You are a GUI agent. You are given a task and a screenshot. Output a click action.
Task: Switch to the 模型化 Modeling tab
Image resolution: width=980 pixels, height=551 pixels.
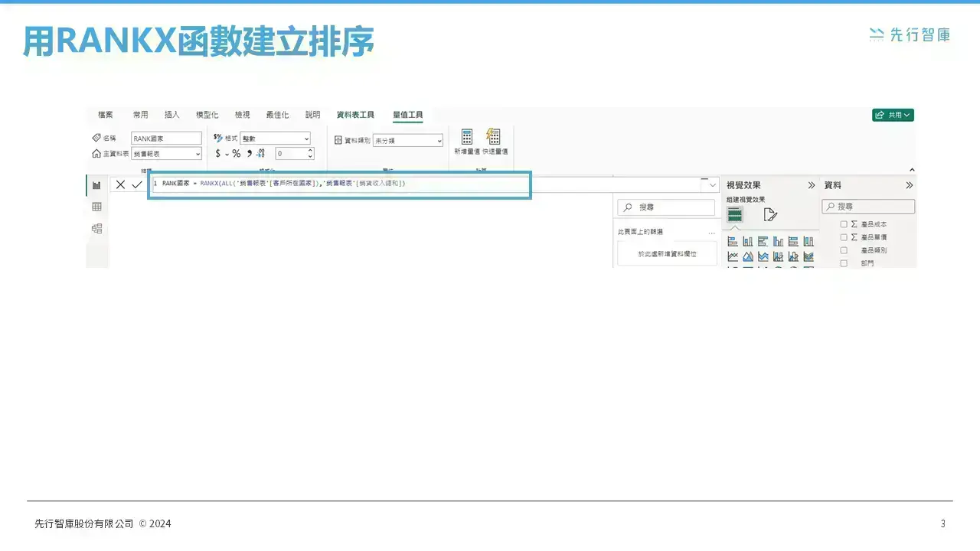pyautogui.click(x=207, y=115)
